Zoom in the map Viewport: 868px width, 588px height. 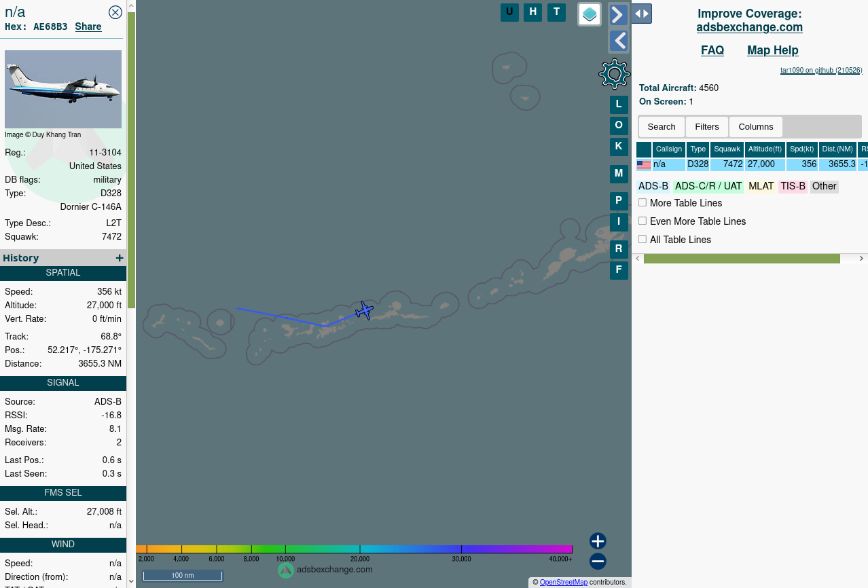pyautogui.click(x=598, y=541)
